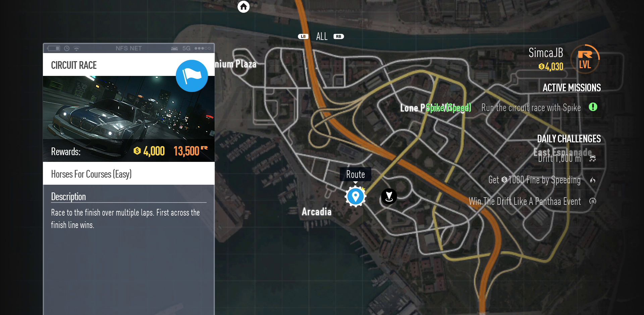The image size is (644, 315).
Task: Click the SimcaJB player name
Action: click(546, 53)
